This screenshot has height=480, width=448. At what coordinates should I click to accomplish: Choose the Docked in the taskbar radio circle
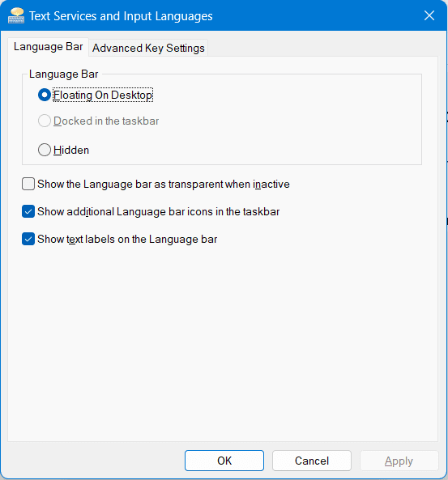45,121
